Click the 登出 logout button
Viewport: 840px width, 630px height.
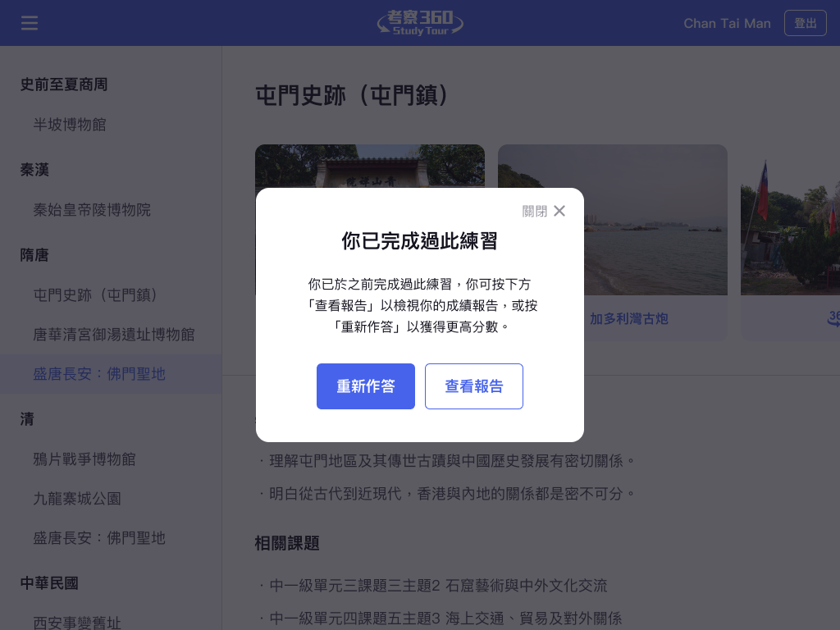point(806,23)
